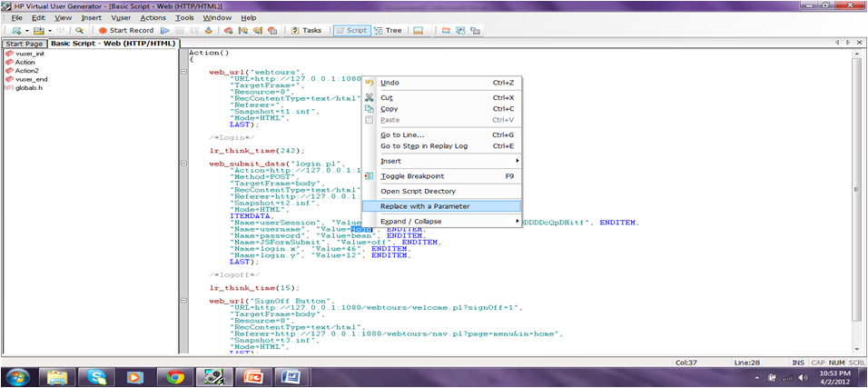Switch to the Start Page tab
Image resolution: width=868 pixels, height=388 pixels.
click(x=24, y=44)
